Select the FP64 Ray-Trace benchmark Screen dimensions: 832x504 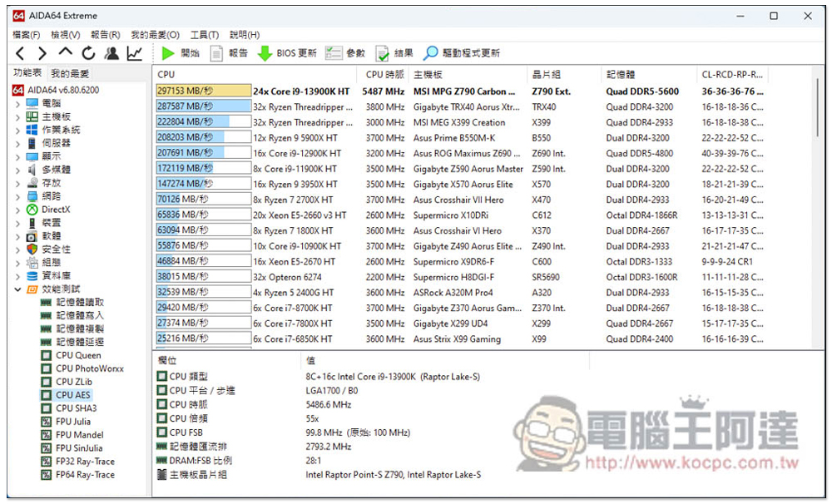pyautogui.click(x=78, y=475)
